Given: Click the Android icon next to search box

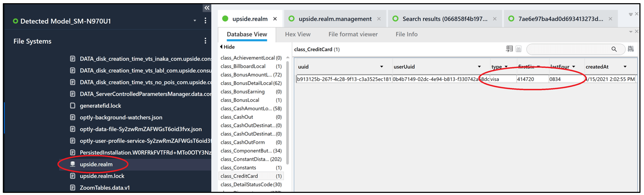Looking at the screenshot, I should click(518, 49).
